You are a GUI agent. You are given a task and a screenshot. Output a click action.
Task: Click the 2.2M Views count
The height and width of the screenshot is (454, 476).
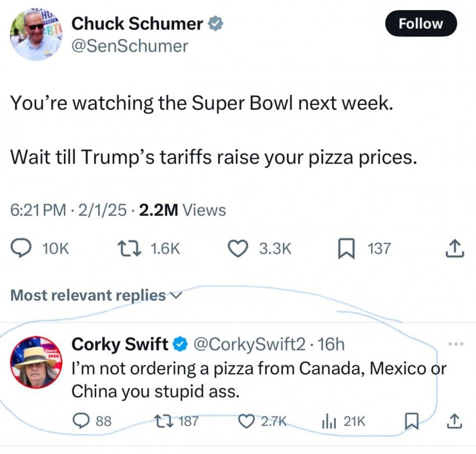pyautogui.click(x=182, y=210)
